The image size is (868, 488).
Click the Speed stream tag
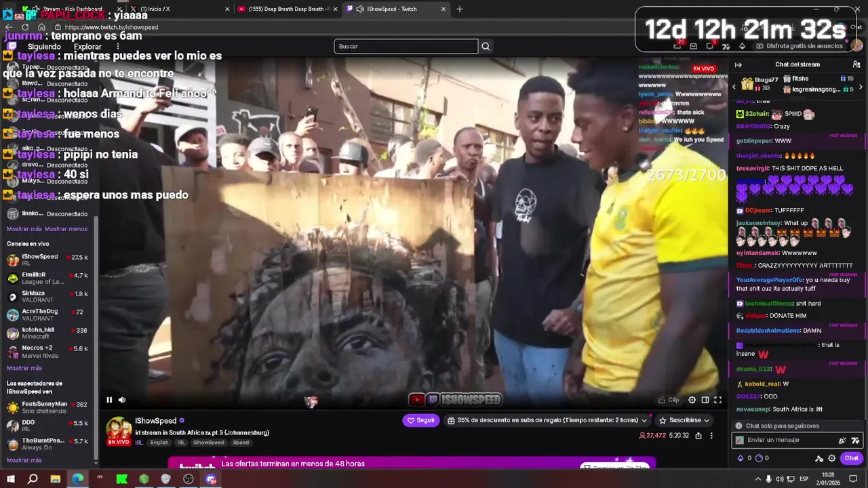[241, 443]
